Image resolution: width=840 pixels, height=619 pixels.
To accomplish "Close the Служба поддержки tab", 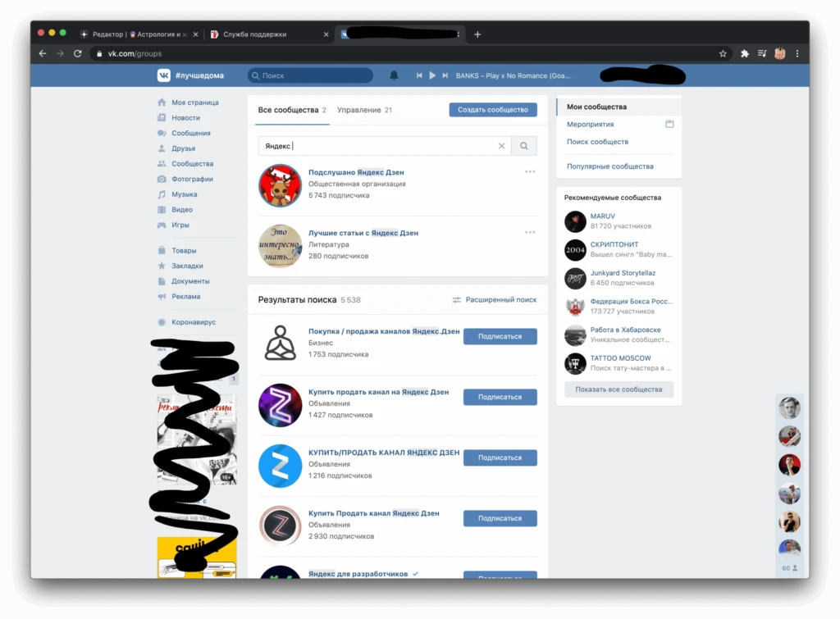I will [326, 34].
